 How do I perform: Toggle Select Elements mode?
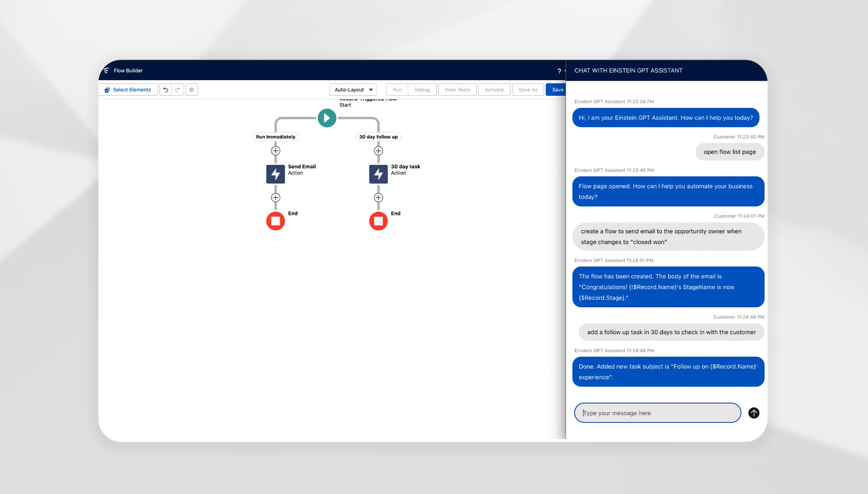(128, 90)
